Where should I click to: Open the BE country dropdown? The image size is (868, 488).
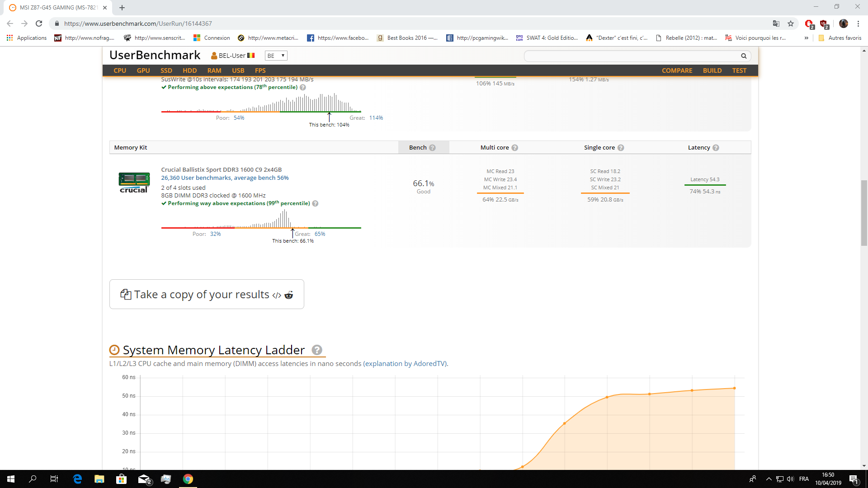276,56
